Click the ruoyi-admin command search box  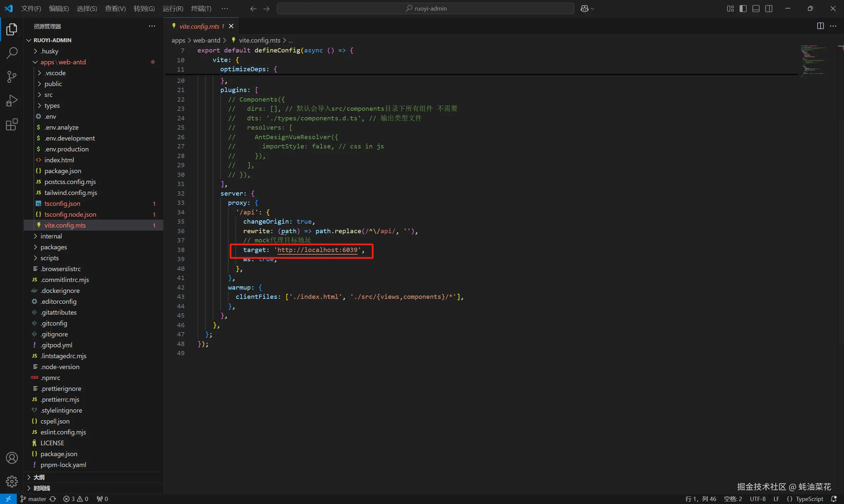click(425, 9)
